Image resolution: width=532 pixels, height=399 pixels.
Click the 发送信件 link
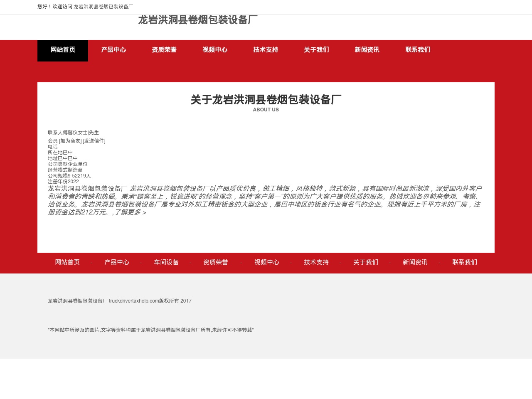[94, 141]
